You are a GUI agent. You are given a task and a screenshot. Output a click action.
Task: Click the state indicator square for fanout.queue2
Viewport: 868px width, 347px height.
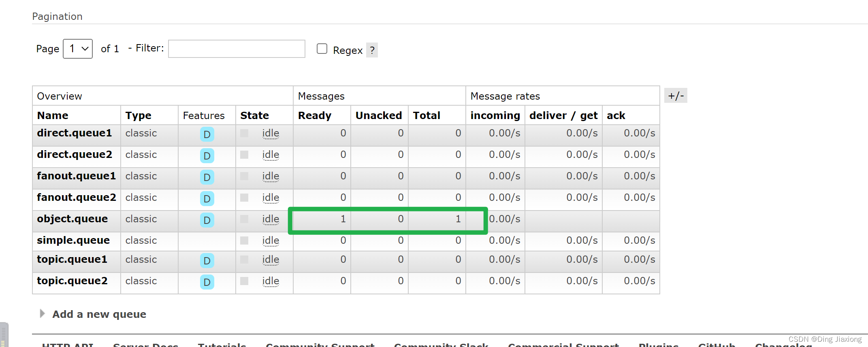coord(244,198)
